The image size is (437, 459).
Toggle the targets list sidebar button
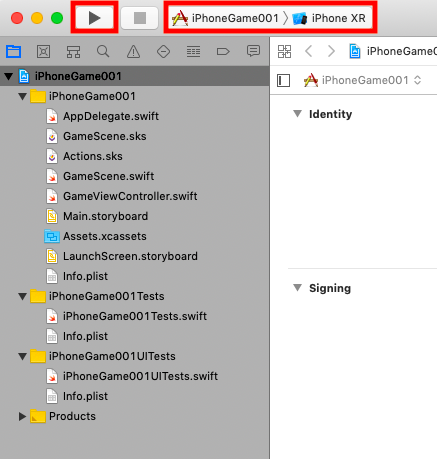pos(283,80)
